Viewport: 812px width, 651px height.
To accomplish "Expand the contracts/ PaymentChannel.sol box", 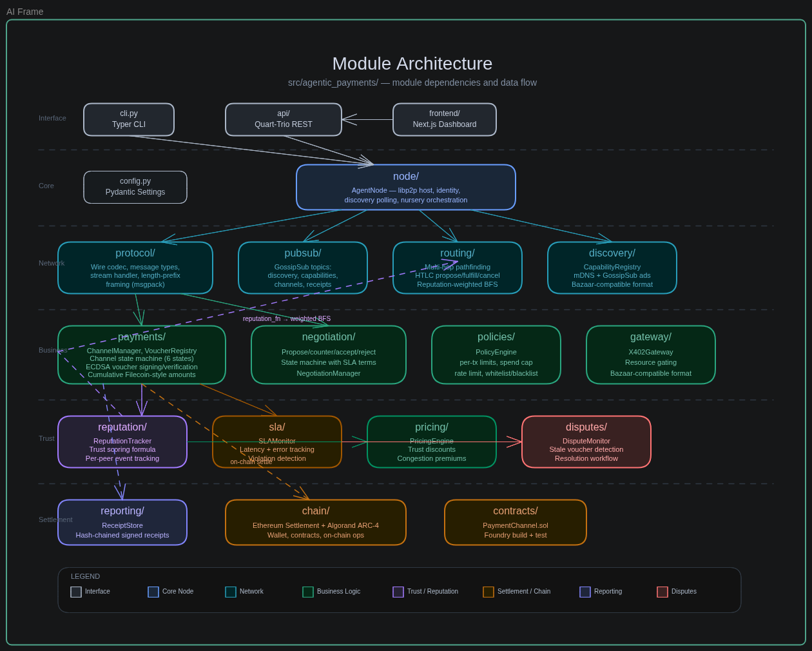I will coord(515,522).
